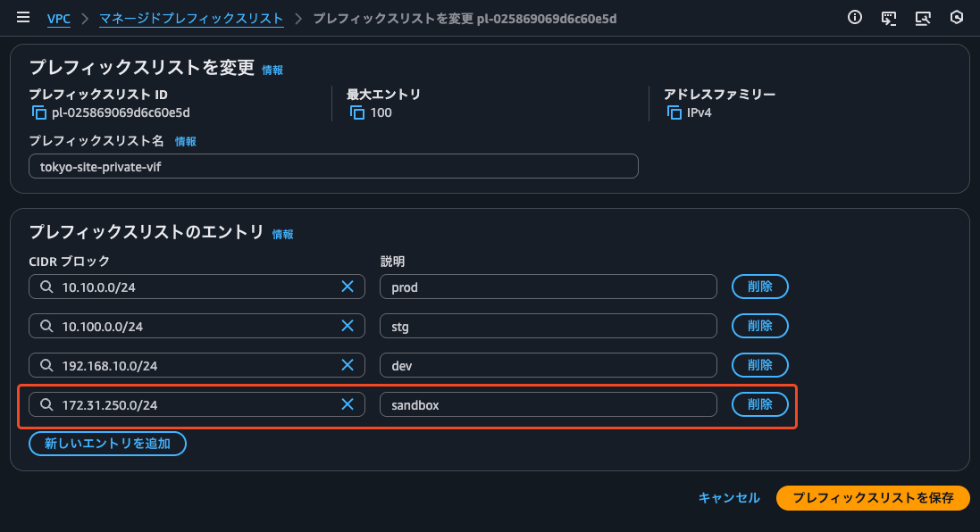
Task: Open the VPC breadcrumb link
Action: point(58,18)
